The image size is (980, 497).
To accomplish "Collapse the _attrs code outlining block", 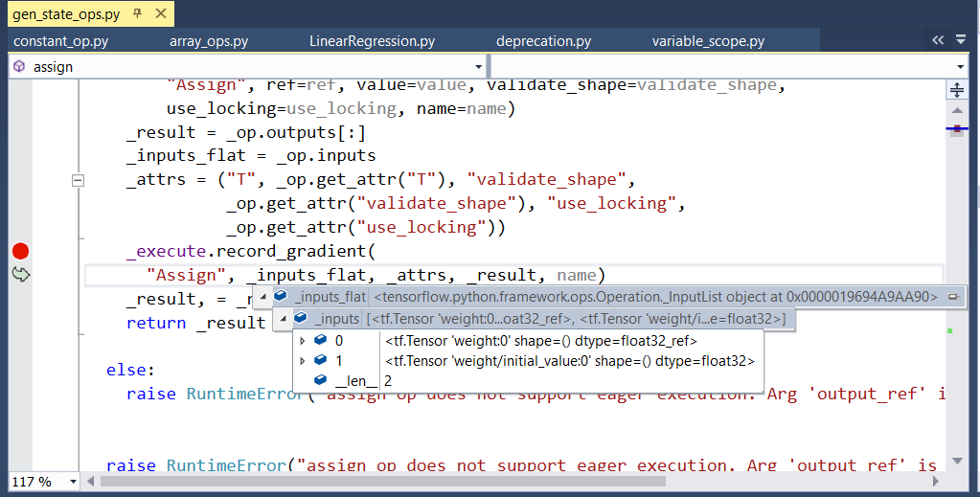I will click(x=79, y=181).
